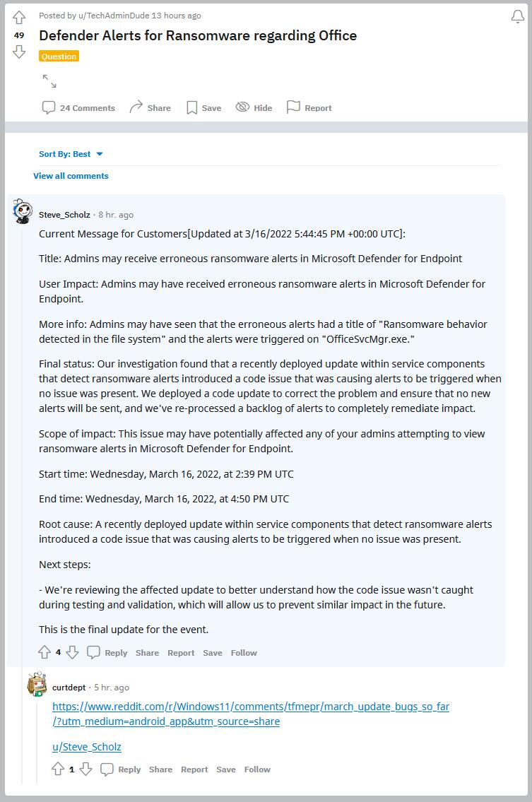Upvote curtdept's comment
The width and height of the screenshot is (532, 802).
pos(58,769)
